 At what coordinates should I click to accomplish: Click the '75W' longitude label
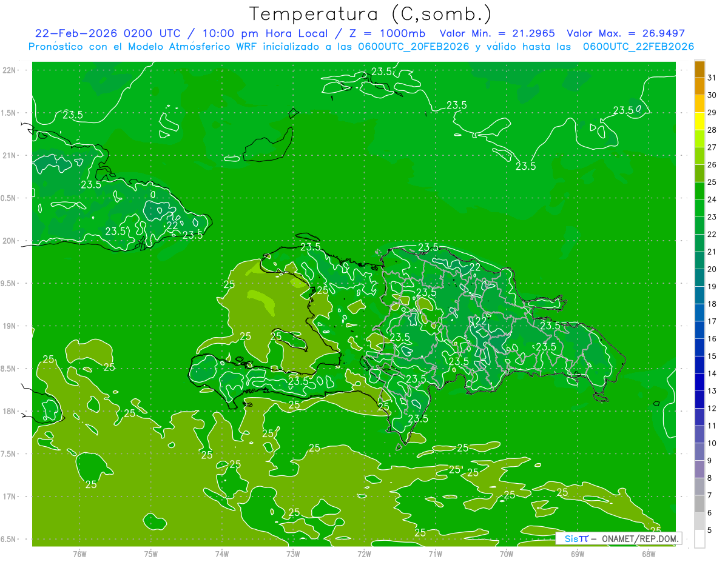tap(150, 554)
